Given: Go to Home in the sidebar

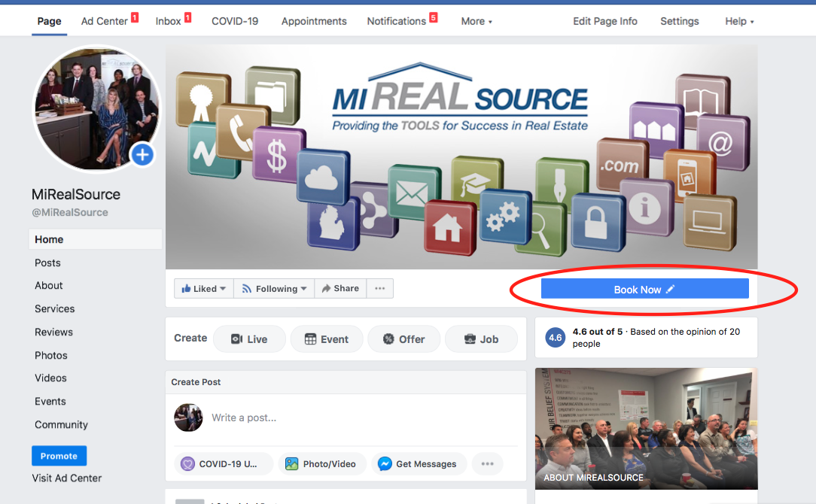Looking at the screenshot, I should pyautogui.click(x=96, y=239).
